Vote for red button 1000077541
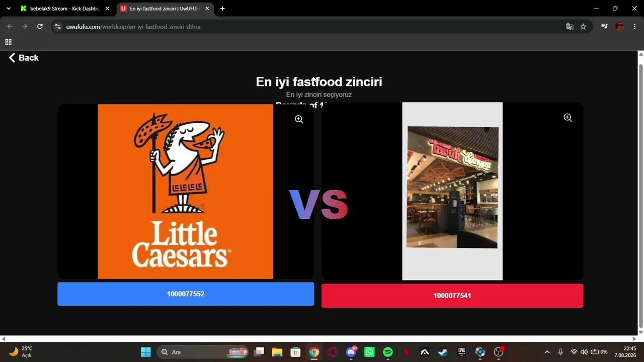Image resolution: width=644 pixels, height=362 pixels. point(452,296)
